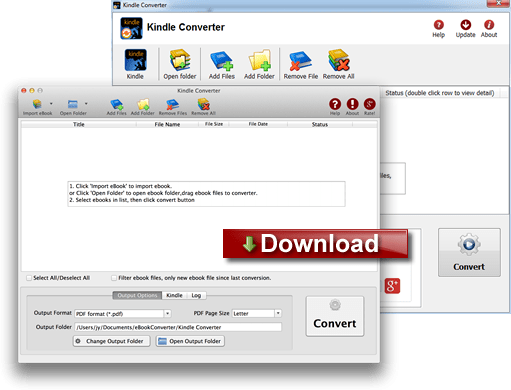Click Change Output Folder button
511x390 pixels.
pos(112,341)
